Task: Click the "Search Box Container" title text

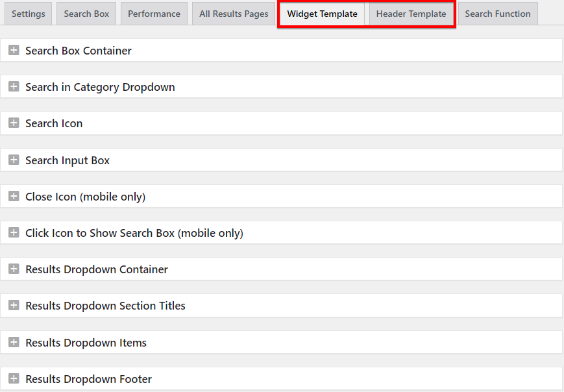Action: coord(79,51)
